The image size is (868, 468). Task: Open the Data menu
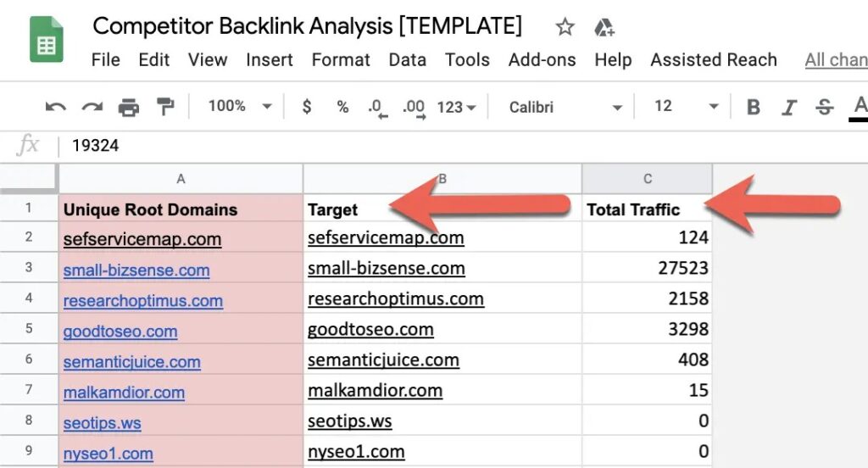pos(408,60)
